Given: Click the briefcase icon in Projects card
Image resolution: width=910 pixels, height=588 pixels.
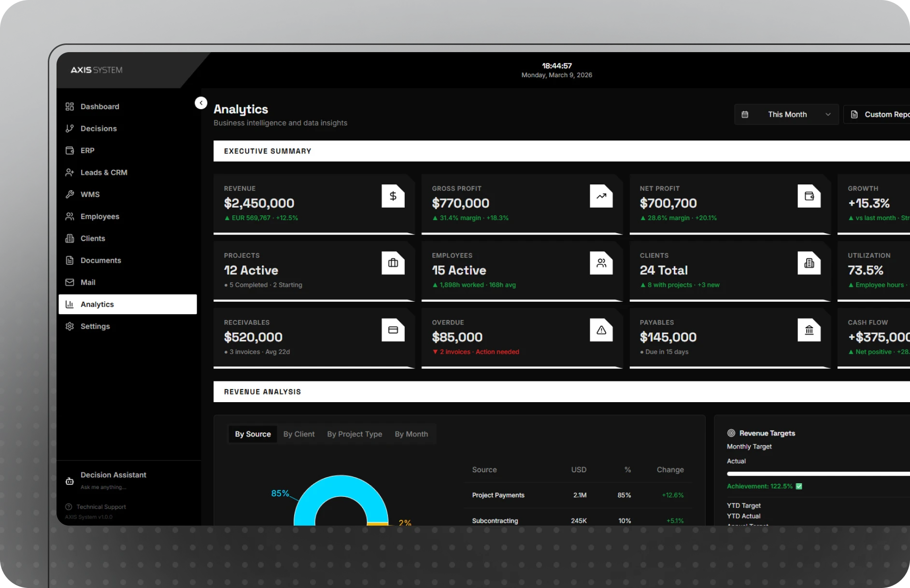Looking at the screenshot, I should 393,263.
